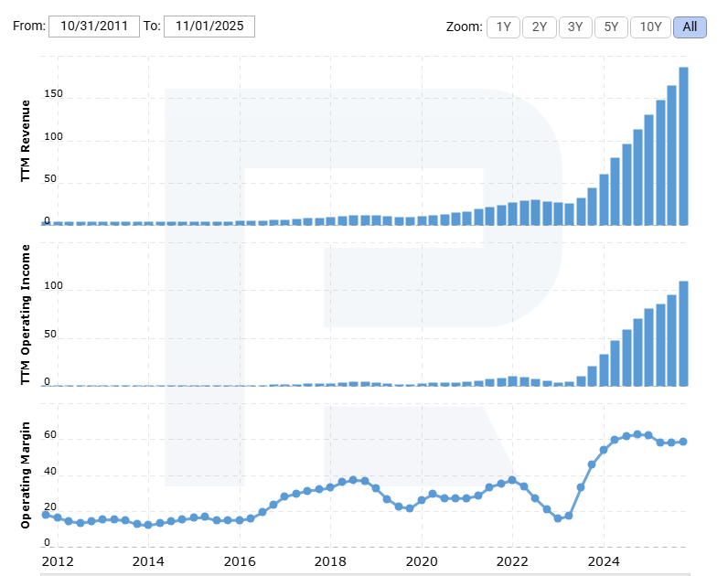728x576 pixels.
Task: Select the first Operating Margin data point
Action: 46,515
